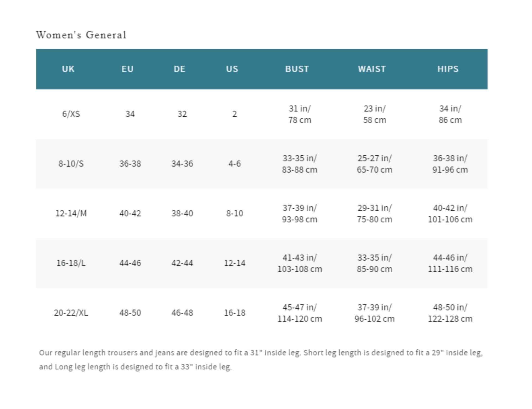
Task: Click the 31 in/78 cm bust cell
Action: 300,114
